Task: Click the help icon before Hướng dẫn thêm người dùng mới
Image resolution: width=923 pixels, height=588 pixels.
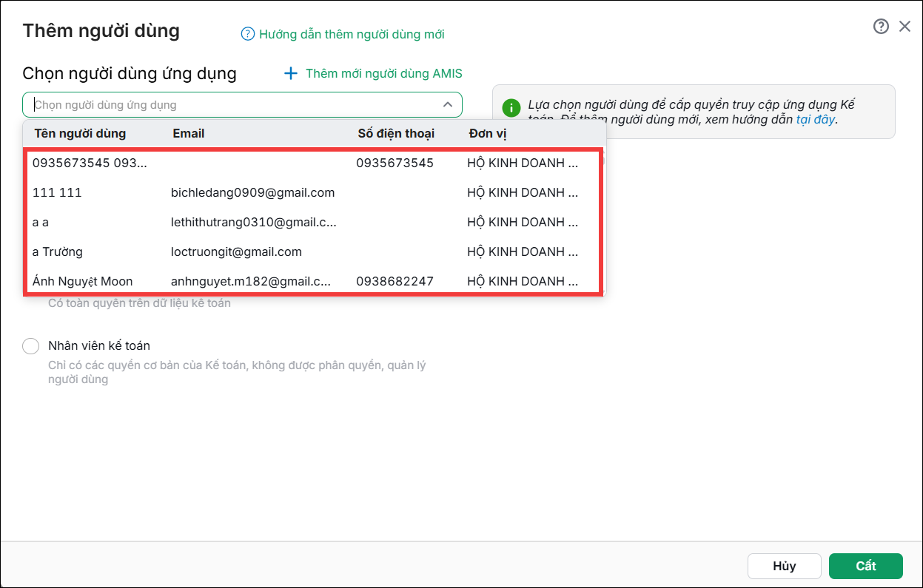Action: pyautogui.click(x=248, y=34)
